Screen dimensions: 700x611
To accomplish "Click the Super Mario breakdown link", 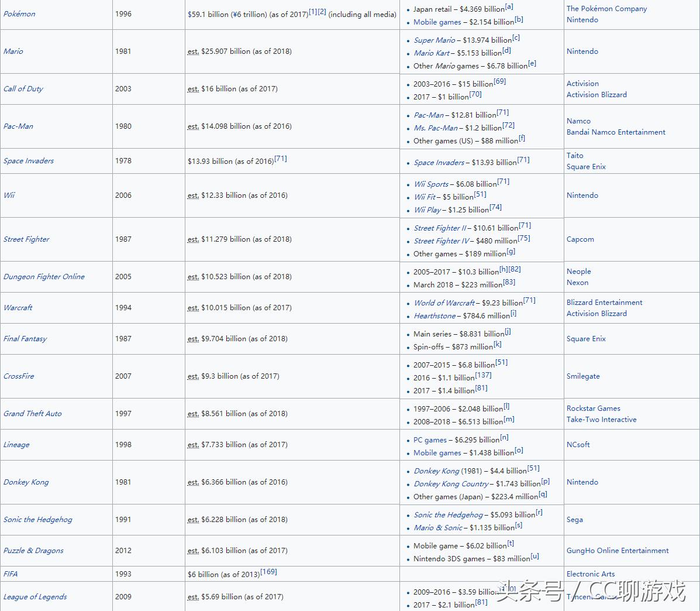I will (435, 40).
